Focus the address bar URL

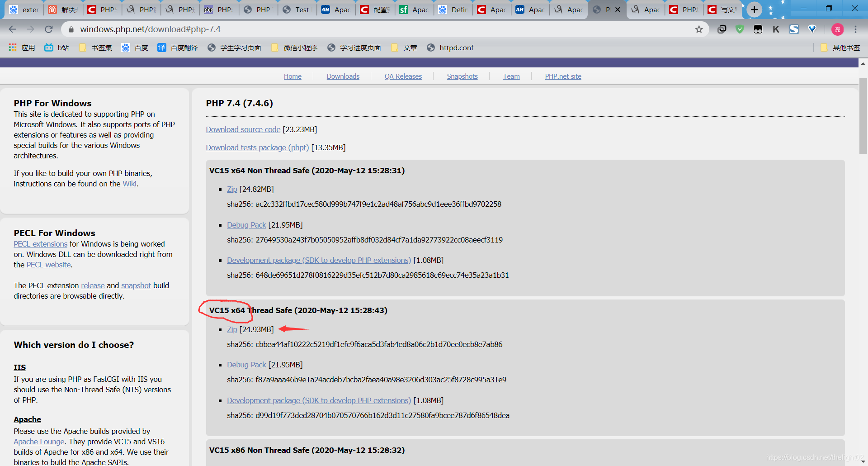(151, 29)
